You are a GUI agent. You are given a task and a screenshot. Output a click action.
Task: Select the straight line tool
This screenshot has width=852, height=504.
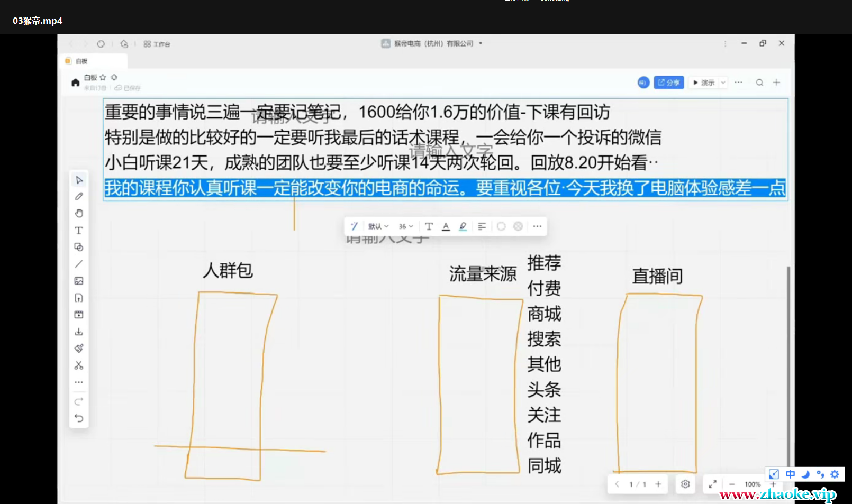[79, 264]
